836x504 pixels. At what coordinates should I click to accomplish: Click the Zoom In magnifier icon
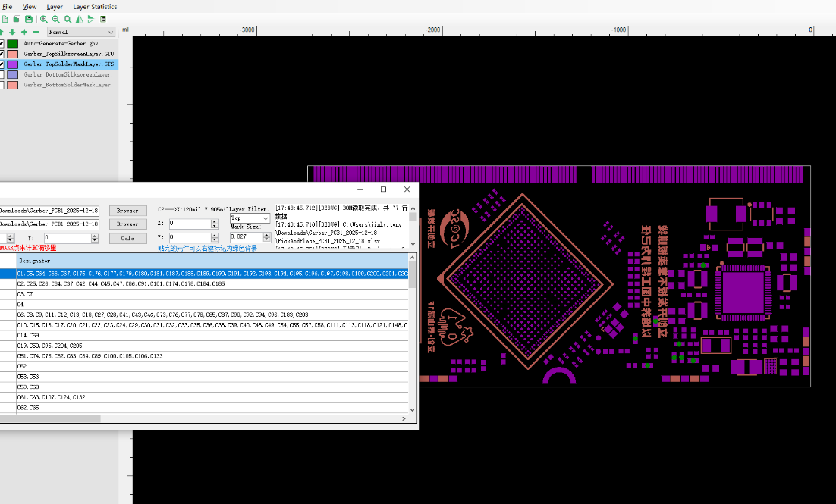point(44,19)
